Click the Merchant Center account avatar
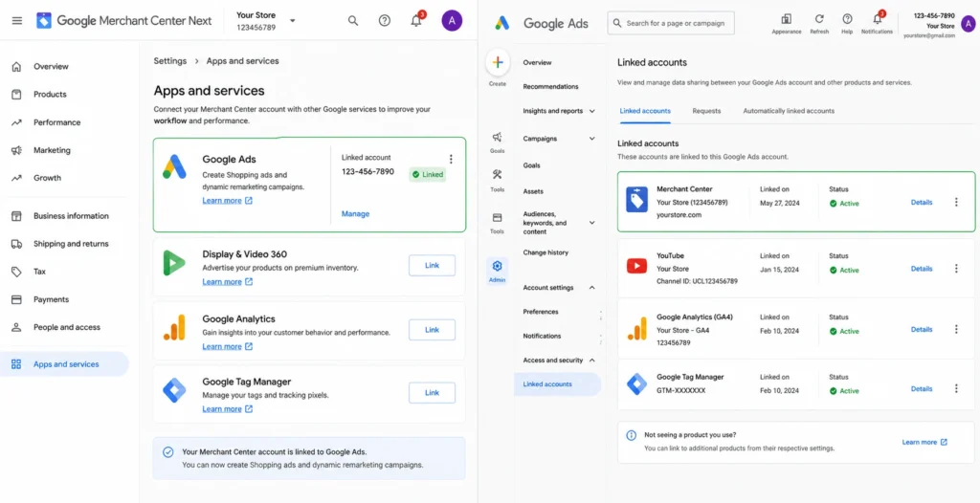980x503 pixels. (x=452, y=21)
